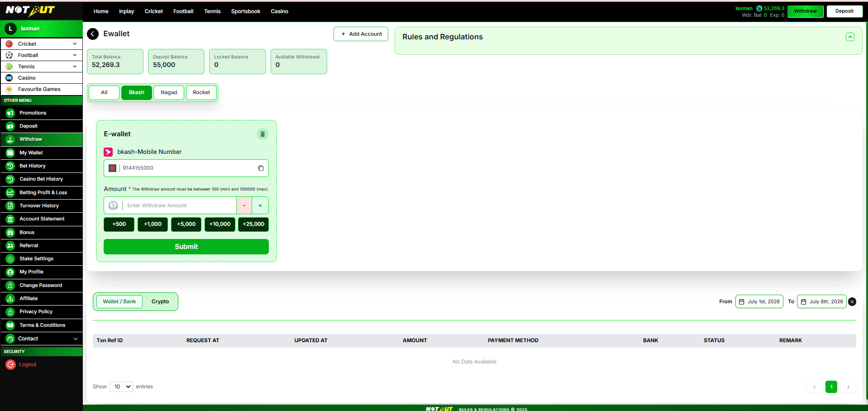Click the Stake Settings gear icon
The width and height of the screenshot is (868, 411).
point(10,259)
